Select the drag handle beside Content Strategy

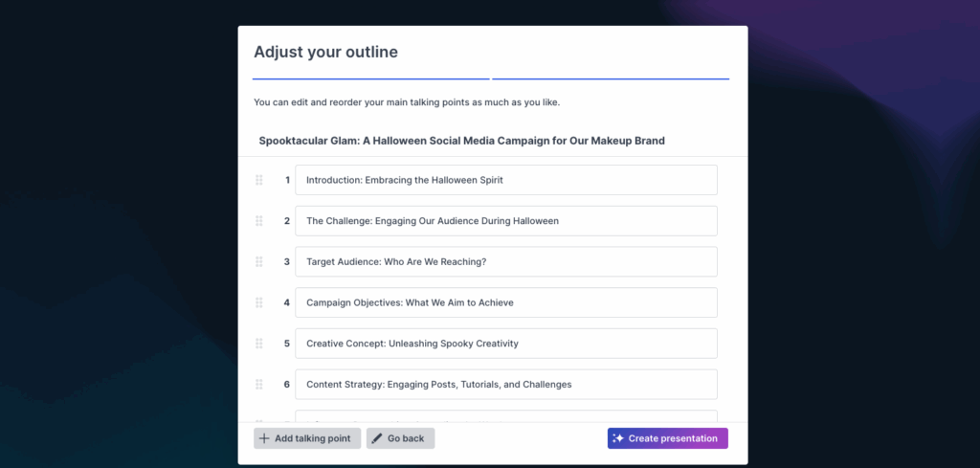[x=259, y=385]
